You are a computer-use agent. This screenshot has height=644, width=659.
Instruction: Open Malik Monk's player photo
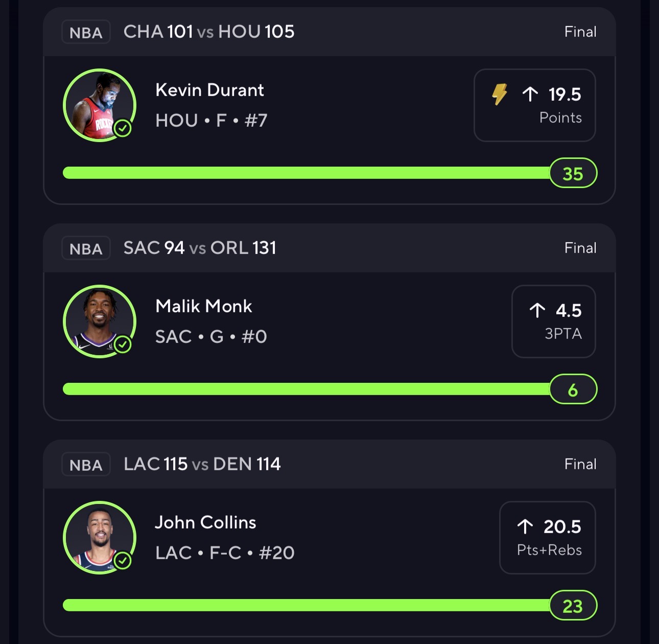point(99,321)
